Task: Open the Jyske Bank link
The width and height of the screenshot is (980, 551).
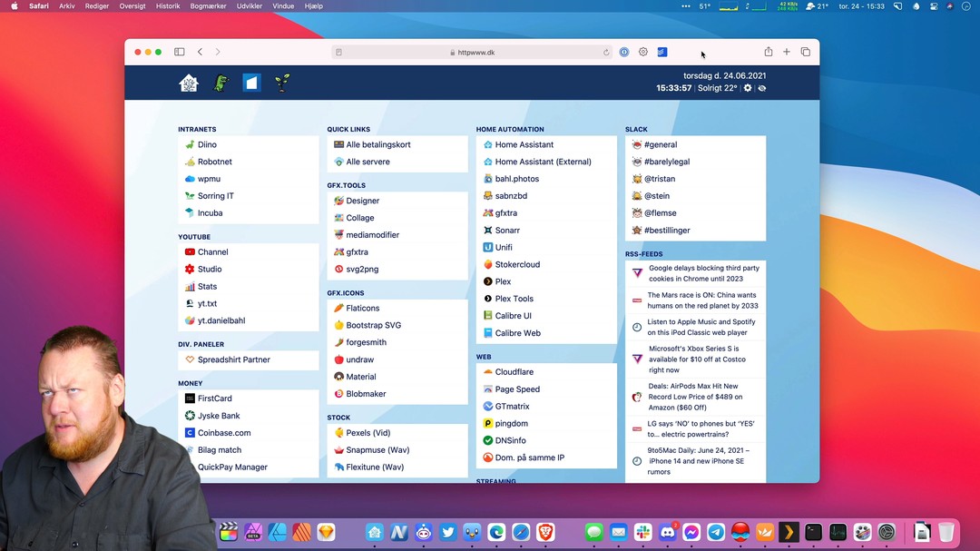Action: coord(219,416)
